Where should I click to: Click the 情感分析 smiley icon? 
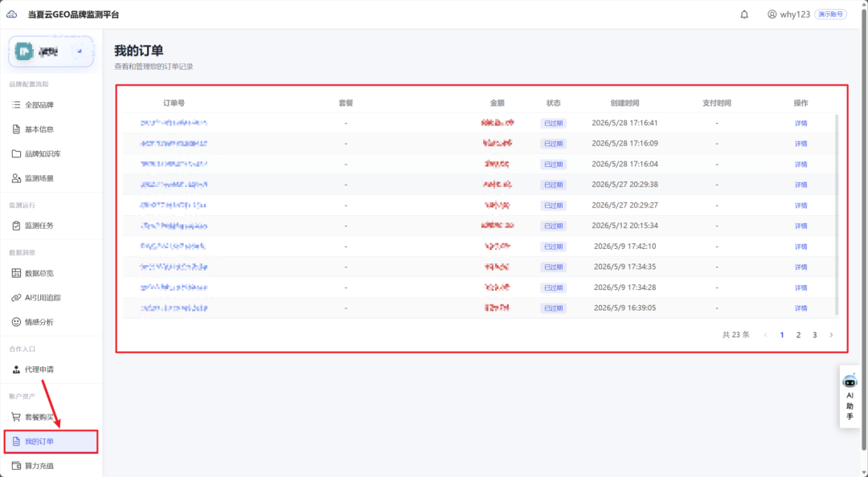tap(16, 322)
